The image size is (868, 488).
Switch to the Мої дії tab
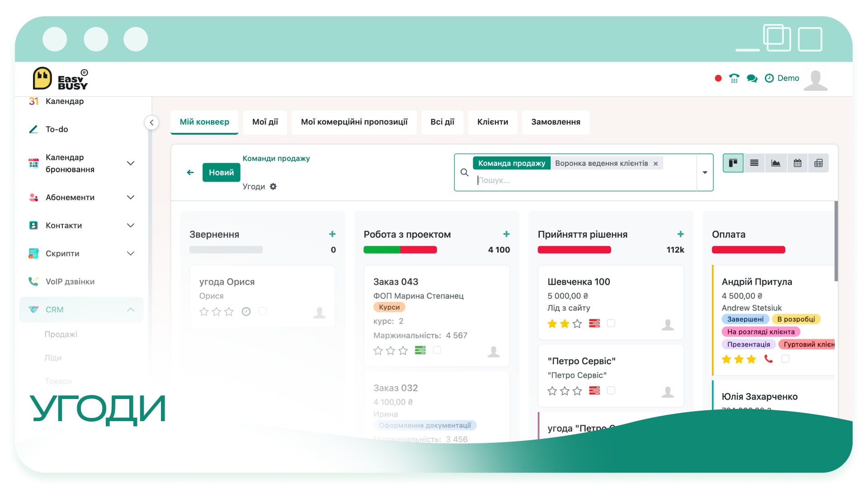pos(265,122)
